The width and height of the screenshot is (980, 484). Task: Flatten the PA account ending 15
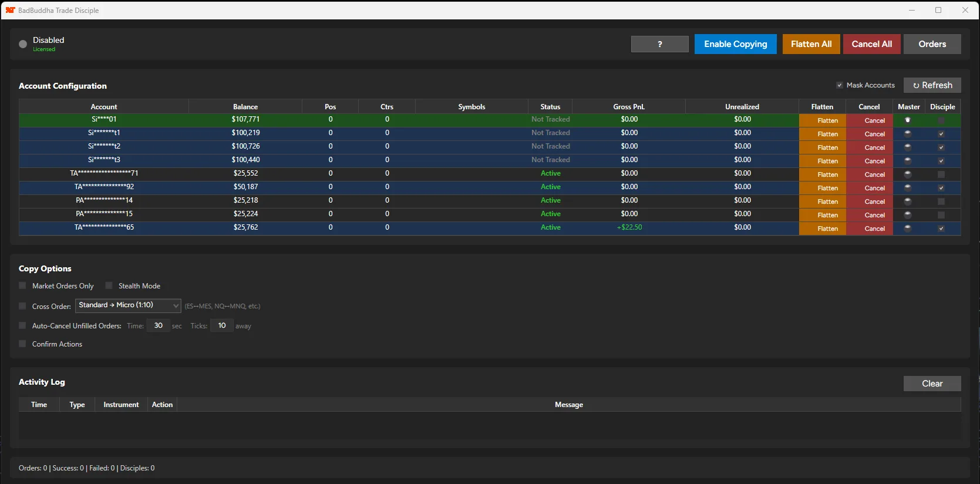822,215
